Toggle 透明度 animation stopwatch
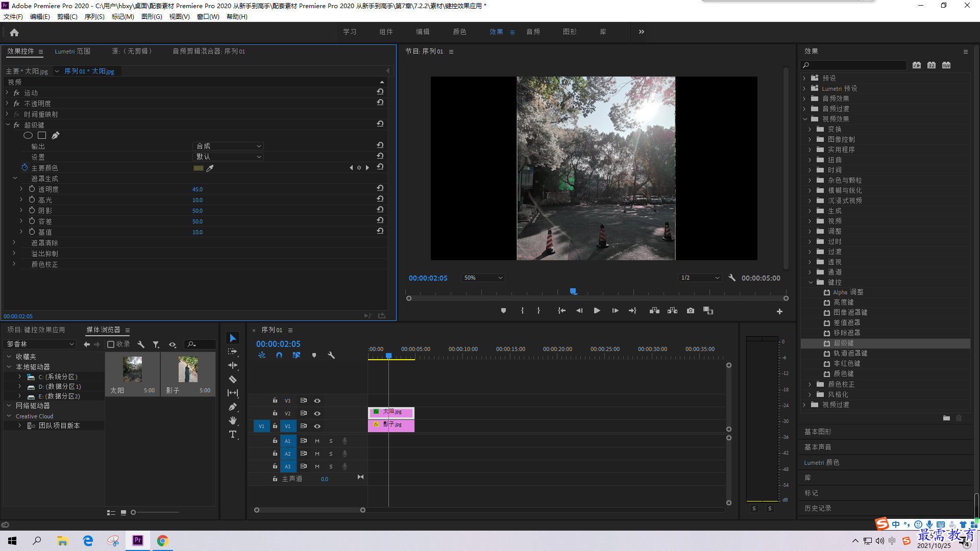The width and height of the screenshot is (980, 551). click(32, 189)
